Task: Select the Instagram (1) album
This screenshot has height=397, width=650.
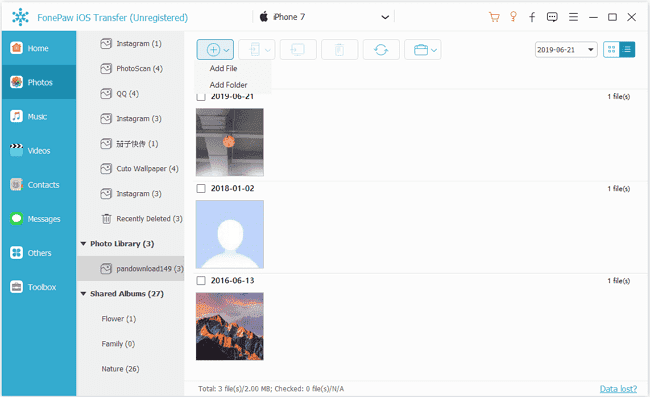Action: pyautogui.click(x=131, y=44)
